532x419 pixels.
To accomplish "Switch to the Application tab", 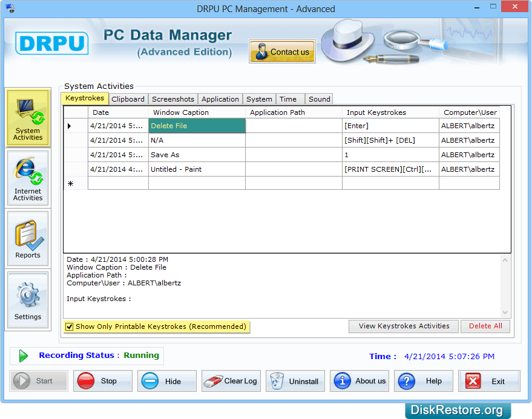I will (x=220, y=99).
